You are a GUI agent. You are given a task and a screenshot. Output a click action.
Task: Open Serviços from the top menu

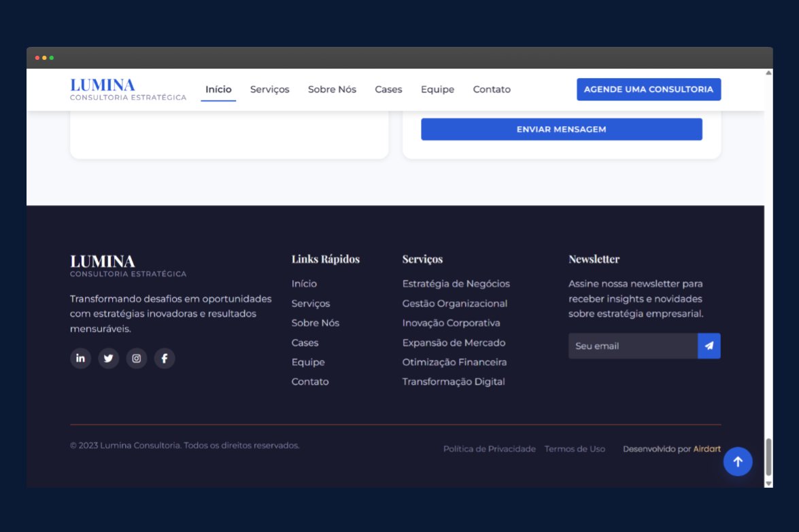tap(269, 89)
